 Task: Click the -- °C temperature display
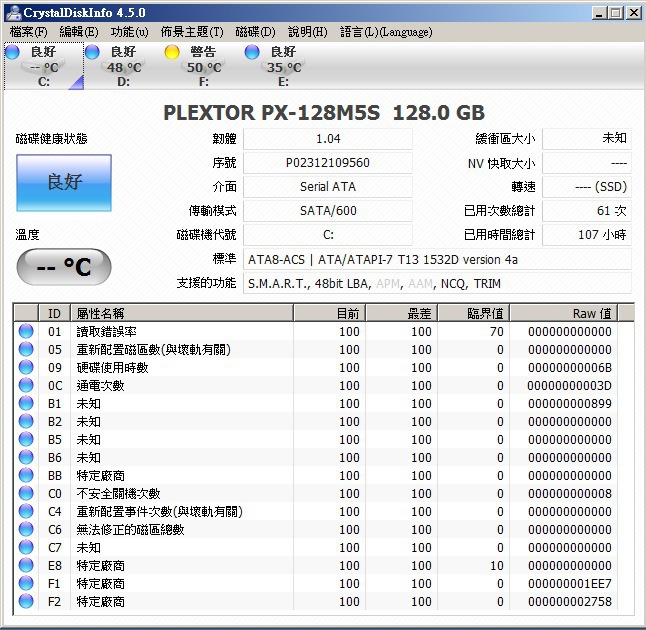point(64,267)
